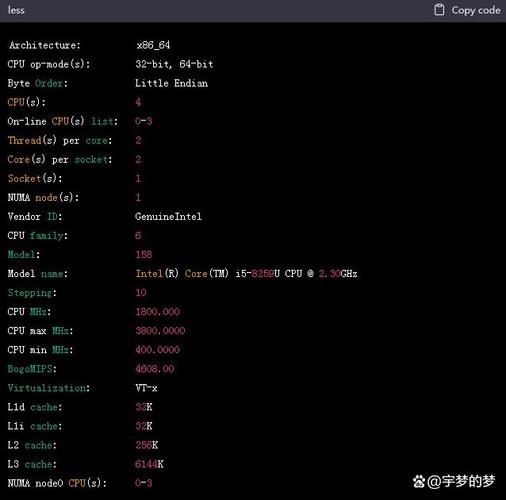Click the Copy code clipboard icon

point(439,10)
